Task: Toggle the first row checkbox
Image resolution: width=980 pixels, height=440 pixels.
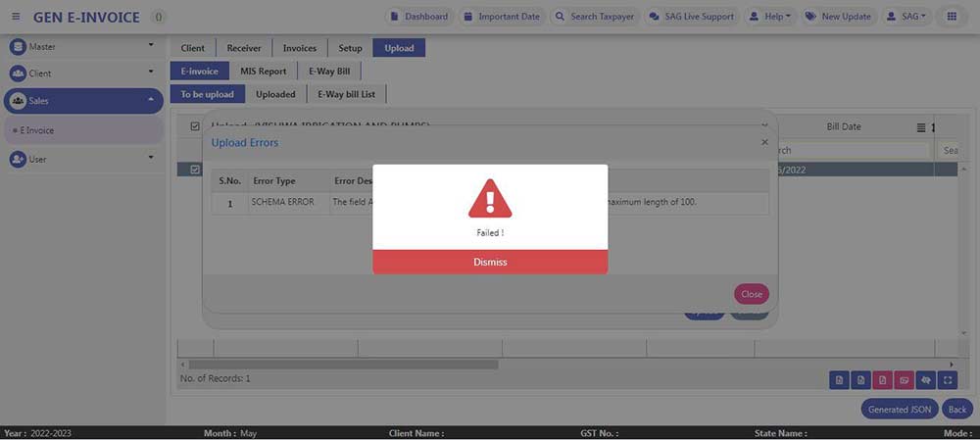Action: tap(195, 170)
